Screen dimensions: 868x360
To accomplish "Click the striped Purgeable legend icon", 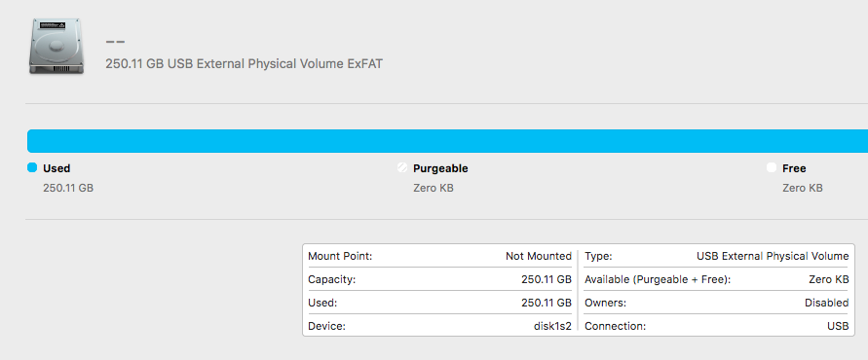I will [402, 167].
